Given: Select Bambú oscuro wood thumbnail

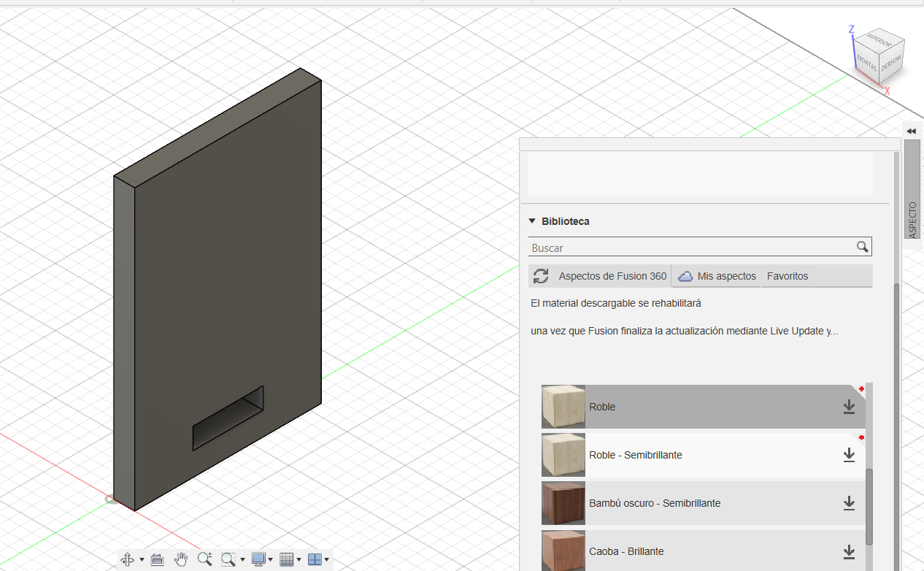Looking at the screenshot, I should (x=563, y=503).
